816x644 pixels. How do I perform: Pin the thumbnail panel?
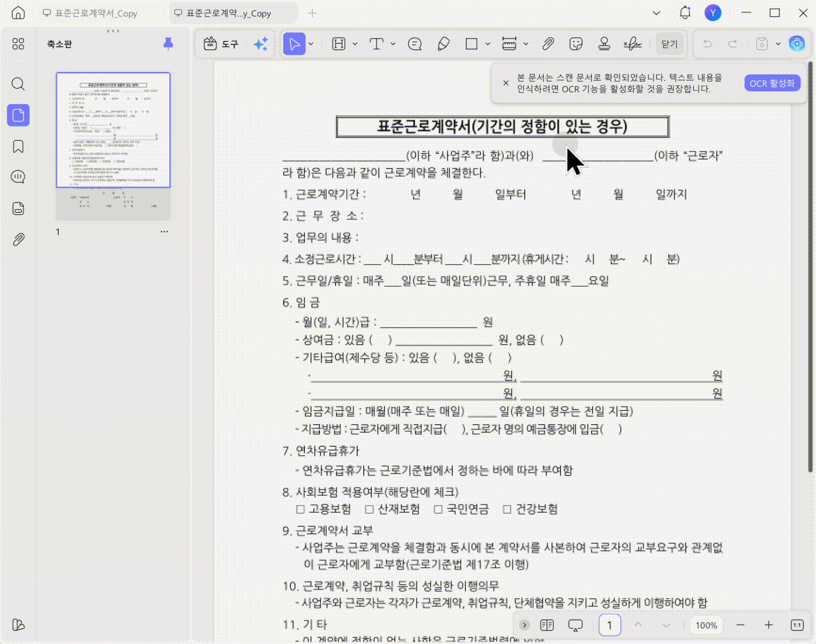(168, 44)
